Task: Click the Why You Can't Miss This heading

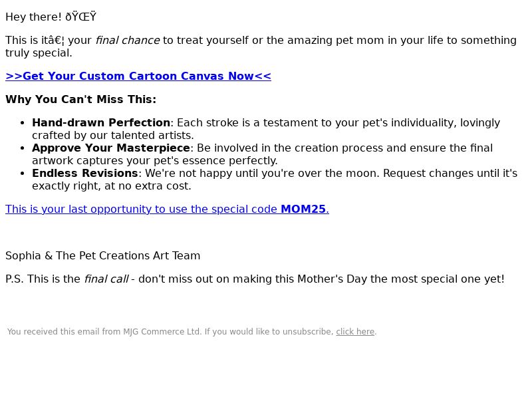Action: point(80,99)
